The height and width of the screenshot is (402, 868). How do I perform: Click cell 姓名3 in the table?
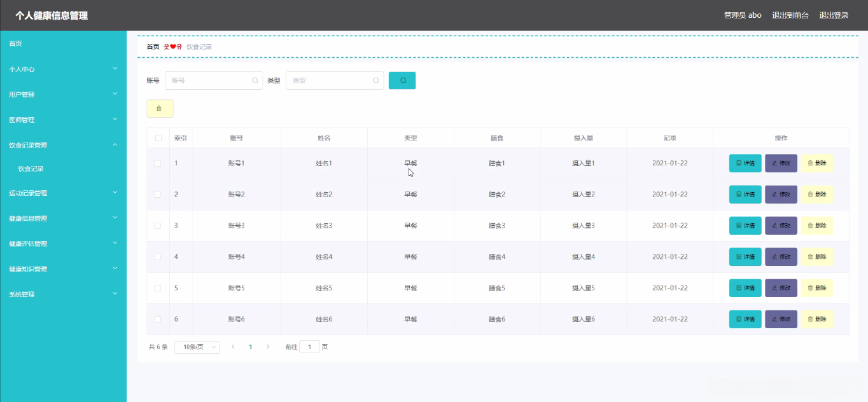click(x=324, y=226)
